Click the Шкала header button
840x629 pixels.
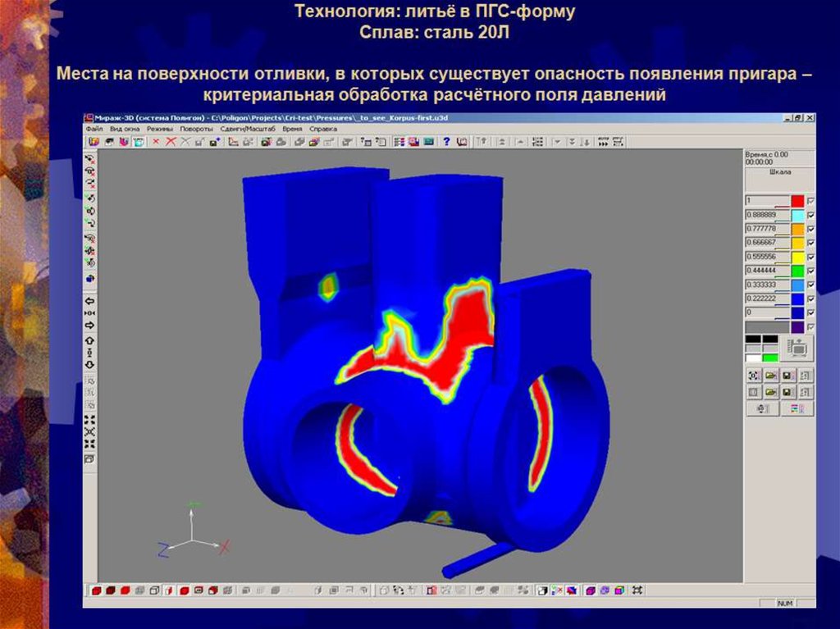coord(779,180)
